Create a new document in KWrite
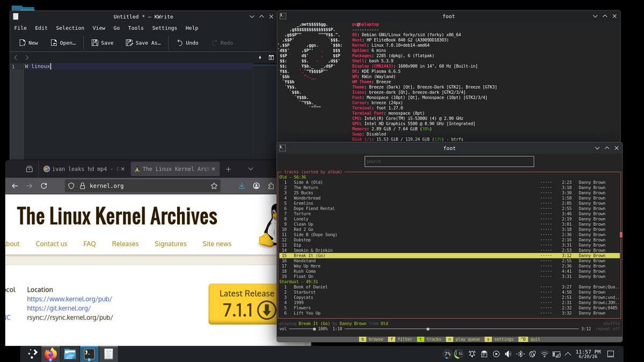This screenshot has height=362, width=644. pyautogui.click(x=28, y=43)
